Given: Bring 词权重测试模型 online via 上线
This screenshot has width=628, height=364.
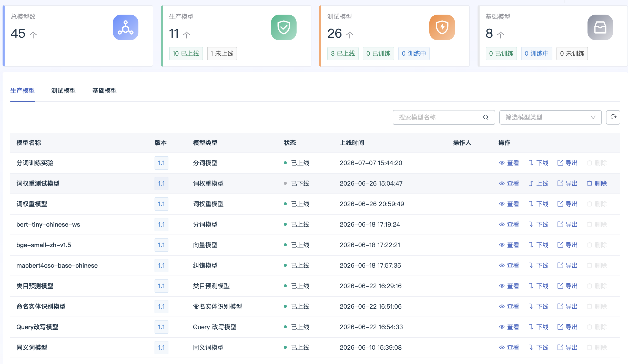Looking at the screenshot, I should 539,184.
